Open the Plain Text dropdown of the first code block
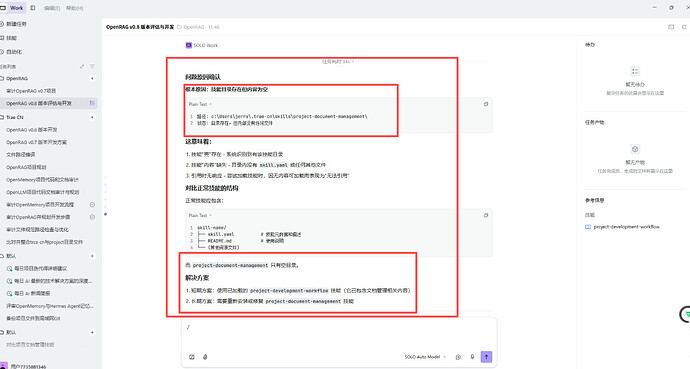The width and height of the screenshot is (690, 369). pyautogui.click(x=200, y=104)
